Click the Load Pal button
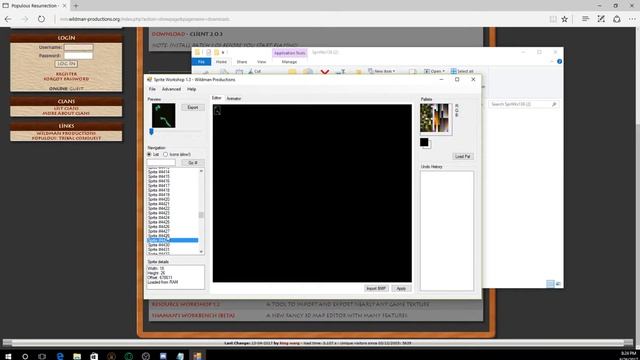640x360 pixels. [462, 156]
